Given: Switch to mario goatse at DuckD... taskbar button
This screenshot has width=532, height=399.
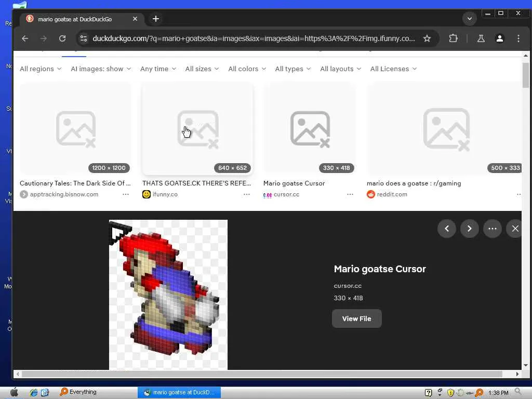Looking at the screenshot, I should 179,393.
